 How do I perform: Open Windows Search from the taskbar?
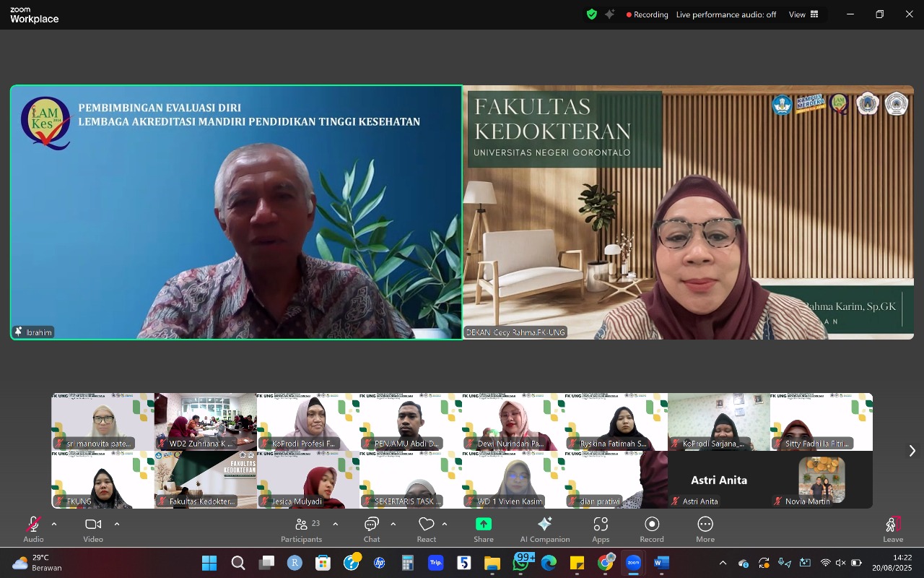click(x=237, y=563)
